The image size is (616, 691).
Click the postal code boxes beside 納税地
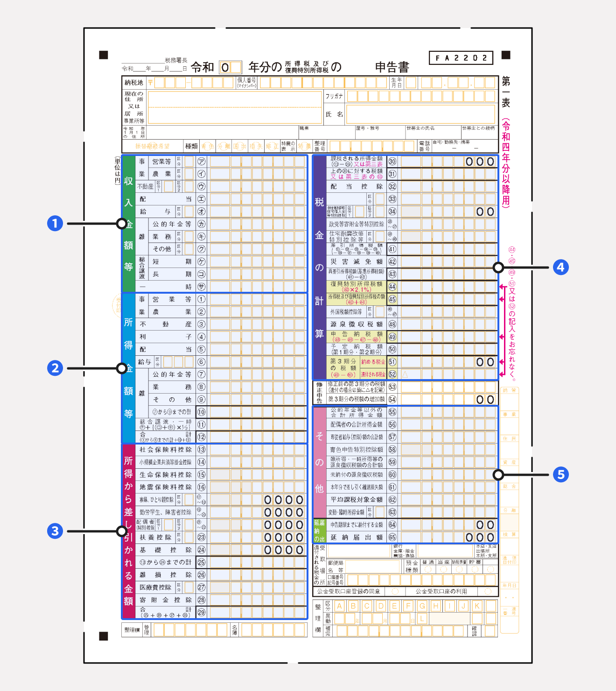(194, 83)
